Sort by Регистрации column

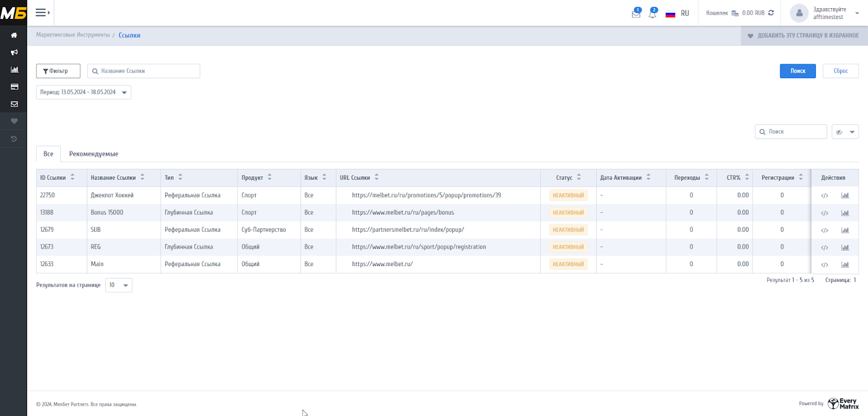[x=801, y=178]
